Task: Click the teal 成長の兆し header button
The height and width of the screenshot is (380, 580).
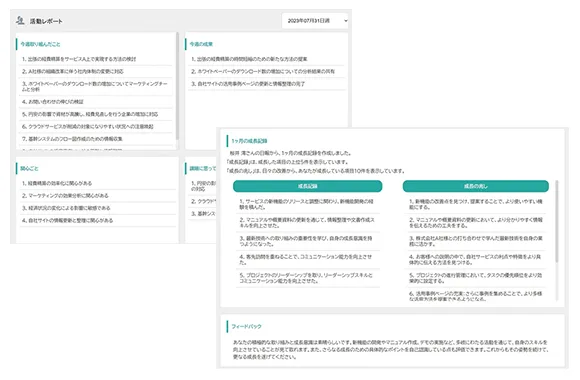Action: (476, 186)
